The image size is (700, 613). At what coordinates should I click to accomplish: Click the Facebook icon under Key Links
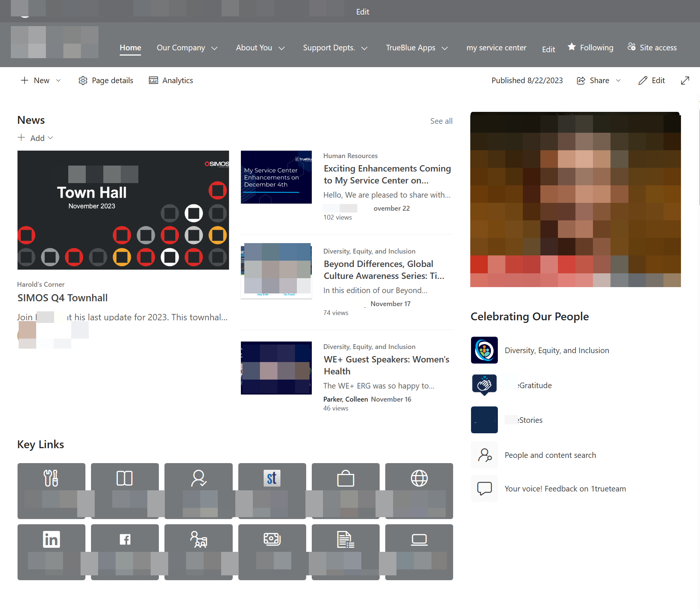coord(125,539)
